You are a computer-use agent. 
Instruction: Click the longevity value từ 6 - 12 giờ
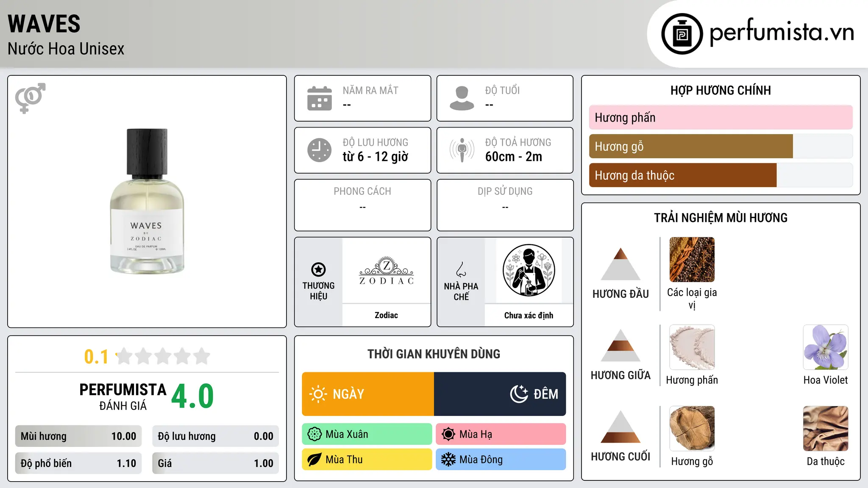(376, 157)
